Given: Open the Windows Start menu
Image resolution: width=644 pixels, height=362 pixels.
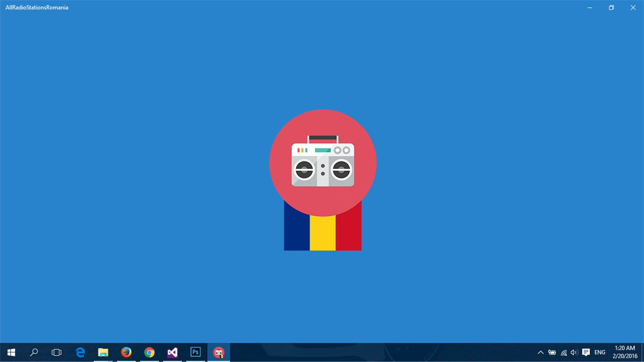Looking at the screenshot, I should (11, 353).
